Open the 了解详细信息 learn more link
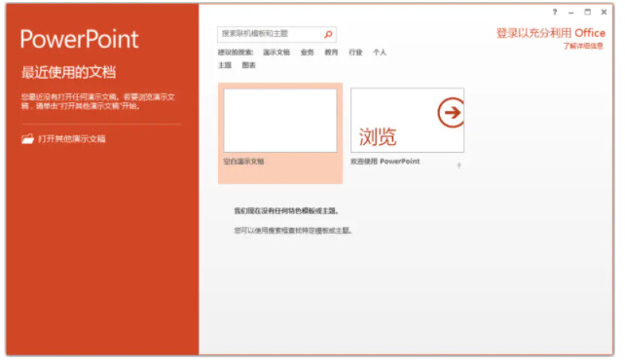The height and width of the screenshot is (364, 625). (583, 46)
